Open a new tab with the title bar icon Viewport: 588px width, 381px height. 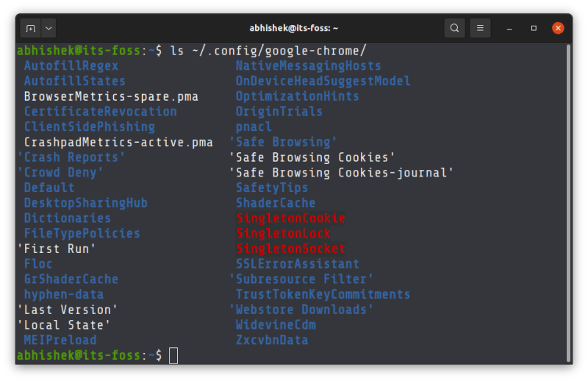click(x=30, y=29)
